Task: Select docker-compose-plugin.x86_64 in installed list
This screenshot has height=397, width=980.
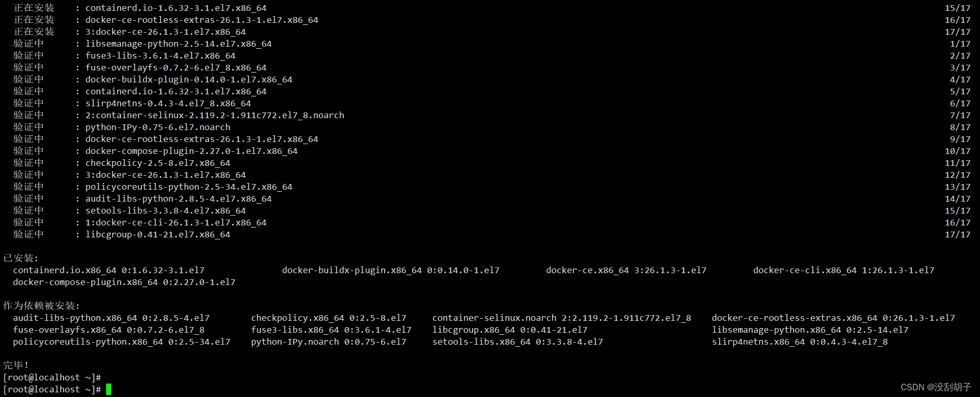Action: (124, 282)
